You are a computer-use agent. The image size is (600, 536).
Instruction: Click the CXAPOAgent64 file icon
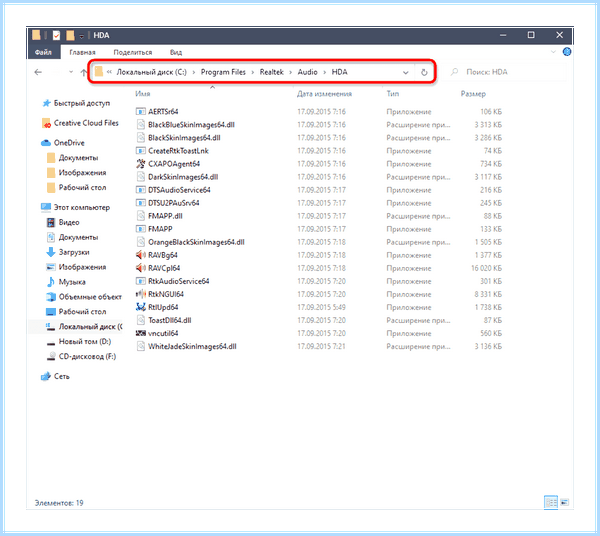click(x=141, y=164)
